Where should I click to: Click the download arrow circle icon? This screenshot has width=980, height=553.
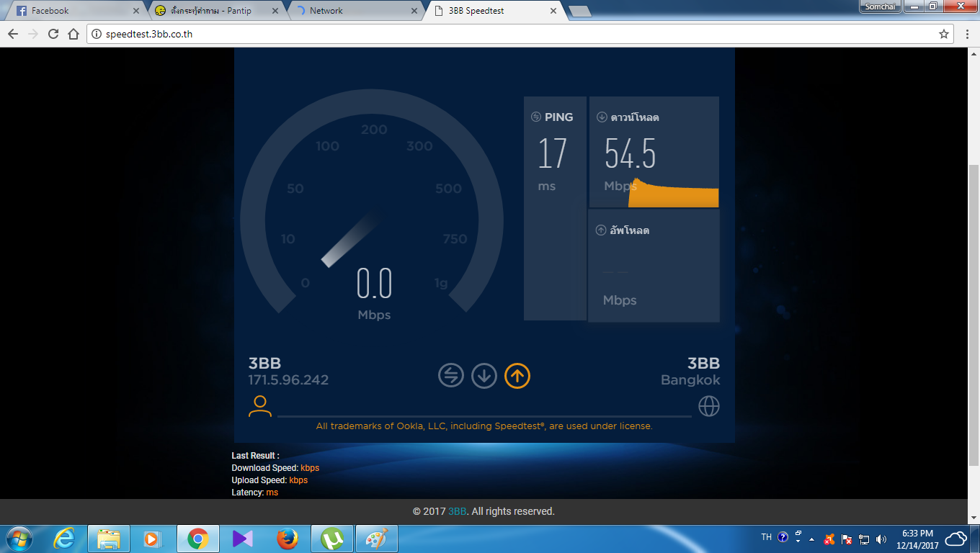[x=484, y=375]
